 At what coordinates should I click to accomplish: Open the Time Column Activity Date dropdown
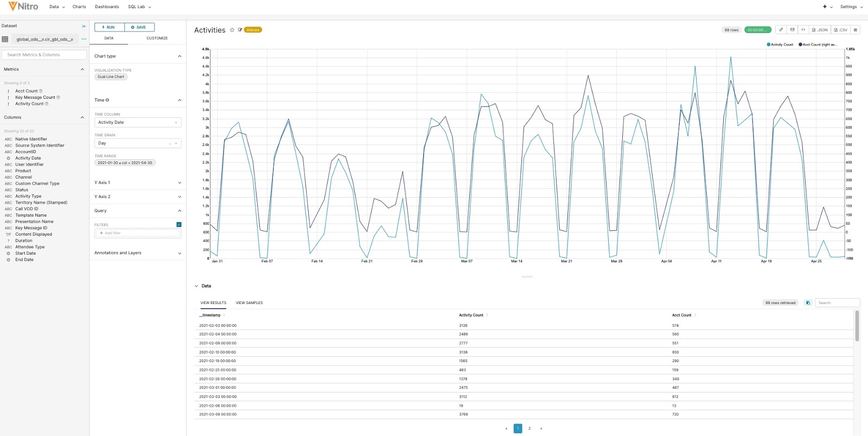[x=138, y=123]
